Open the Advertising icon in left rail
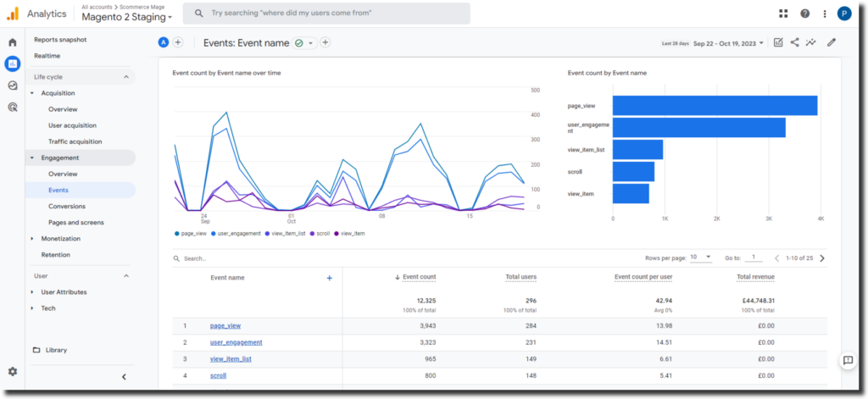 coord(12,107)
